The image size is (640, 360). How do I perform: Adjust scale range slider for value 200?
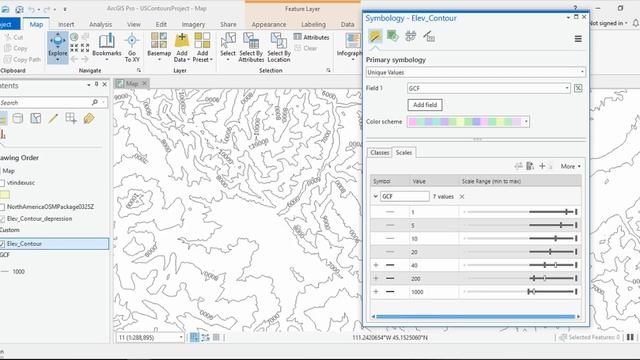520,278
